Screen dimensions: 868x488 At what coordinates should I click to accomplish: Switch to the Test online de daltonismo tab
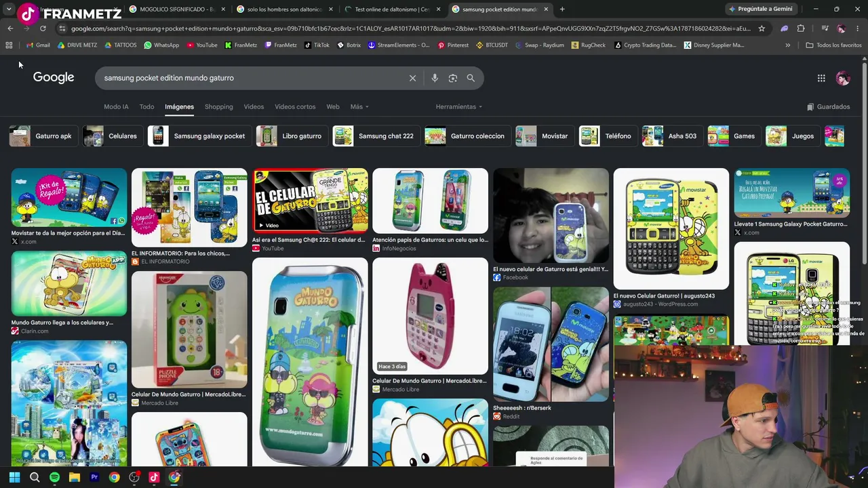tap(393, 9)
